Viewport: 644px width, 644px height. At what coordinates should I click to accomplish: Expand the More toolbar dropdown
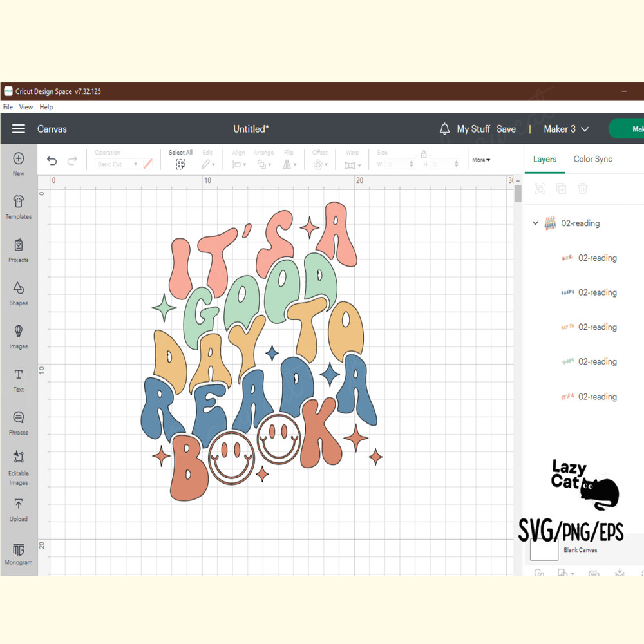pyautogui.click(x=480, y=160)
